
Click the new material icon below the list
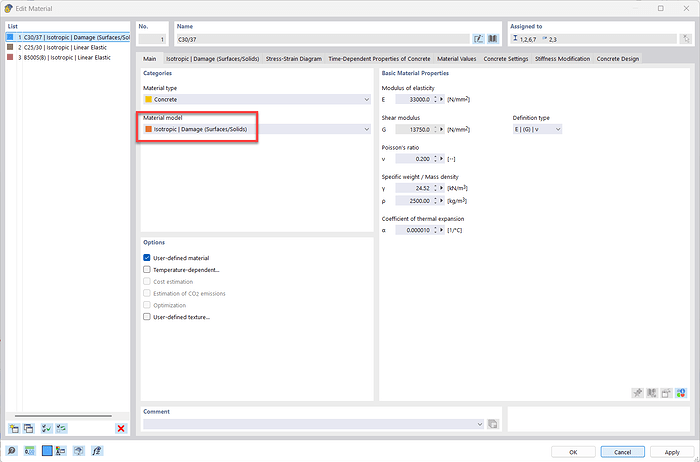(x=14, y=428)
